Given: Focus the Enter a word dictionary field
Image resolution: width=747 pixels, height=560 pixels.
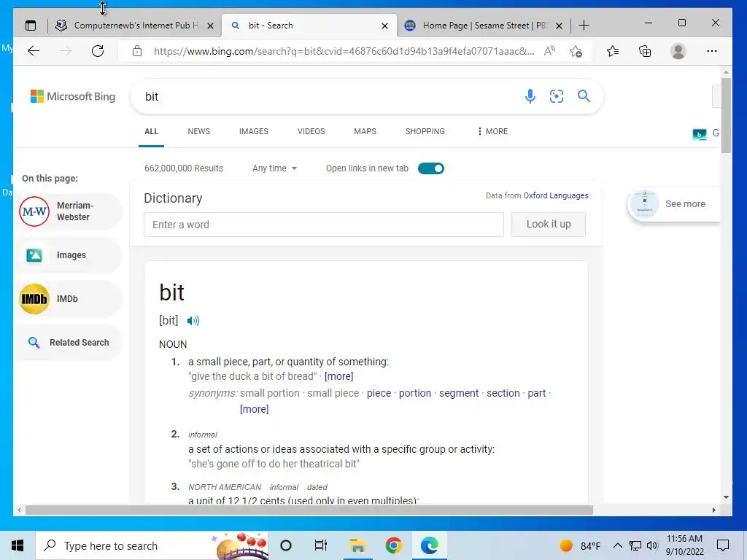Looking at the screenshot, I should tap(323, 225).
